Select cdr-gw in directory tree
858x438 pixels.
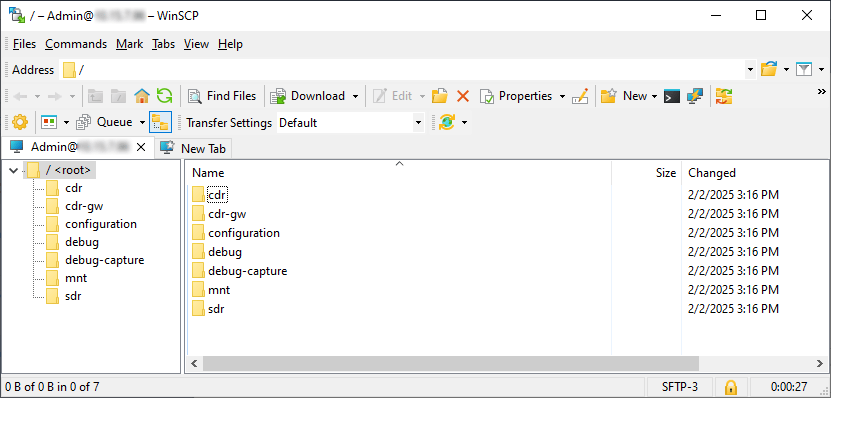[x=84, y=206]
